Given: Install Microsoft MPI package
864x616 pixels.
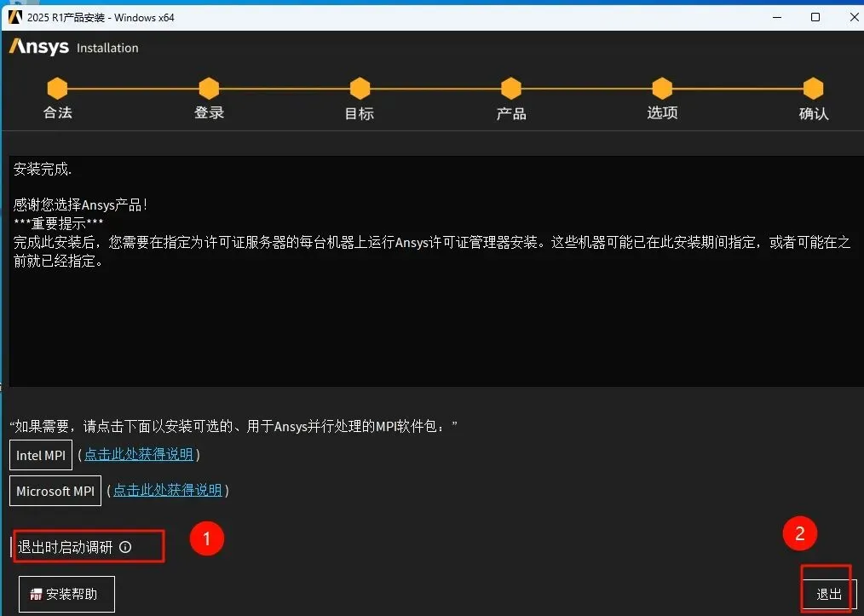Looking at the screenshot, I should click(55, 491).
